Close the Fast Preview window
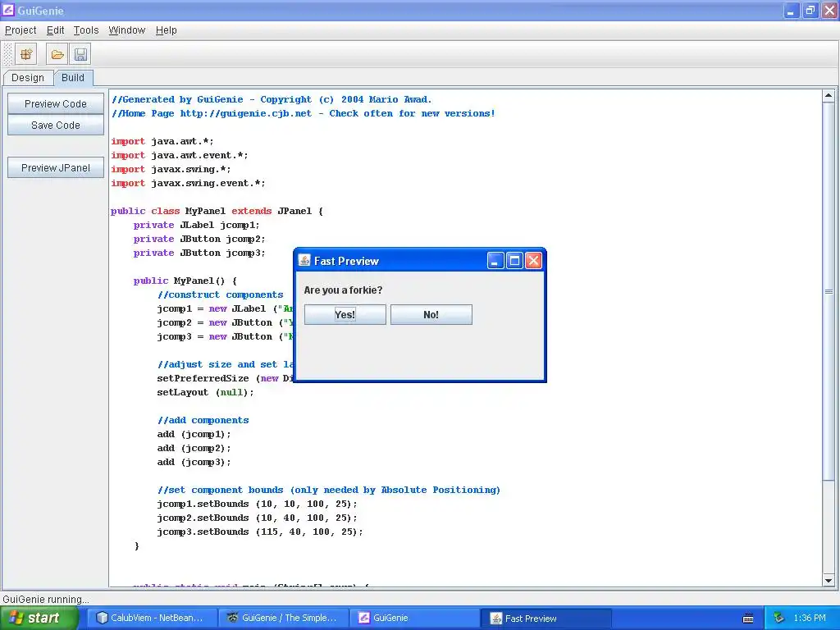 point(533,261)
